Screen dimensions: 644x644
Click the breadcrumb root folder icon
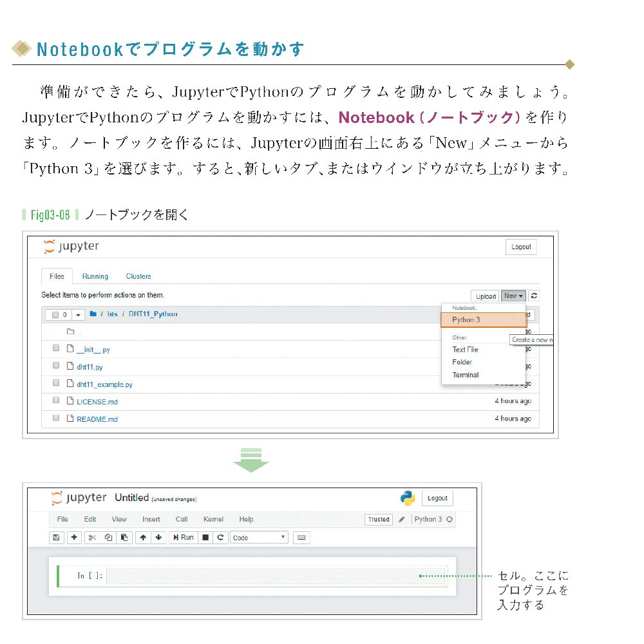click(93, 314)
